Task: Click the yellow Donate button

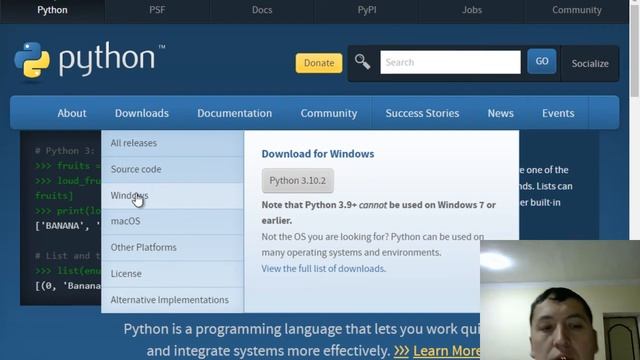Action: (x=319, y=63)
